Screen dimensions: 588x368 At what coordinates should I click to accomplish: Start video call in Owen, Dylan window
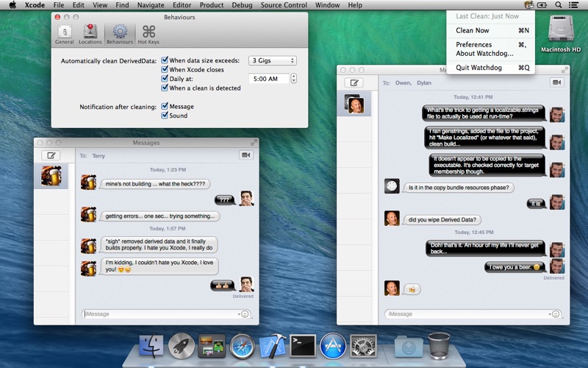point(557,82)
